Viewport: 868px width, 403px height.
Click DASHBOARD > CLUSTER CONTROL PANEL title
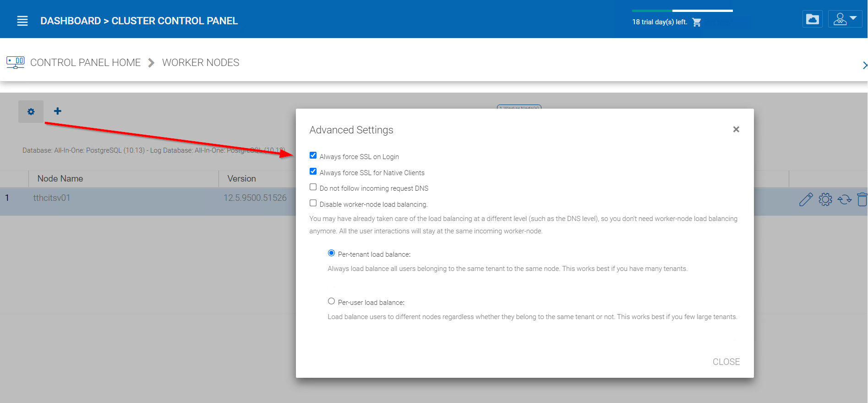139,21
